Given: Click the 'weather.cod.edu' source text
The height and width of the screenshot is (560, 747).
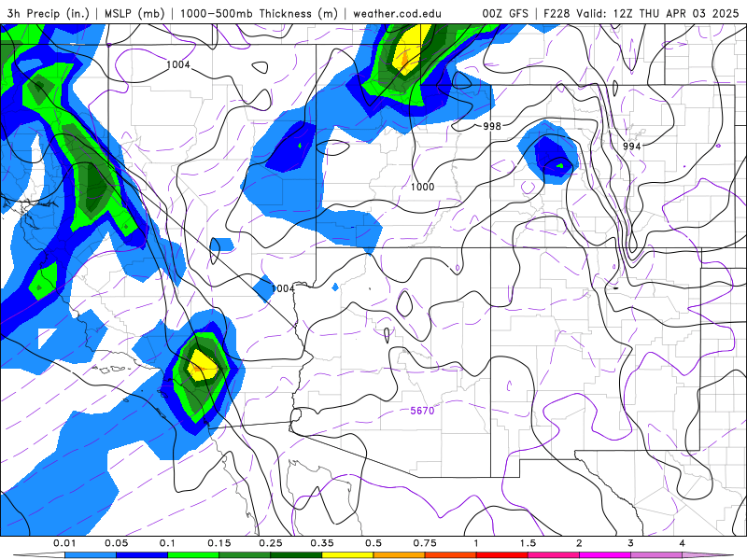Looking at the screenshot, I should click(397, 13).
